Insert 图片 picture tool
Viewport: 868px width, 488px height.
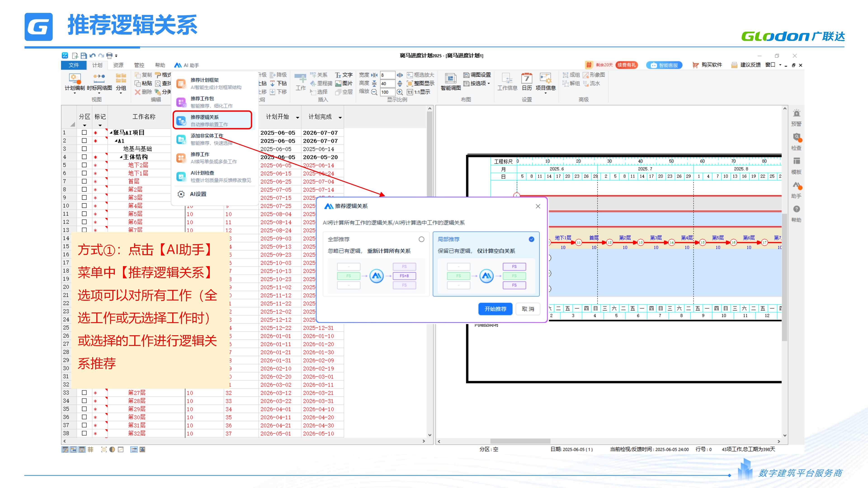pos(344,83)
